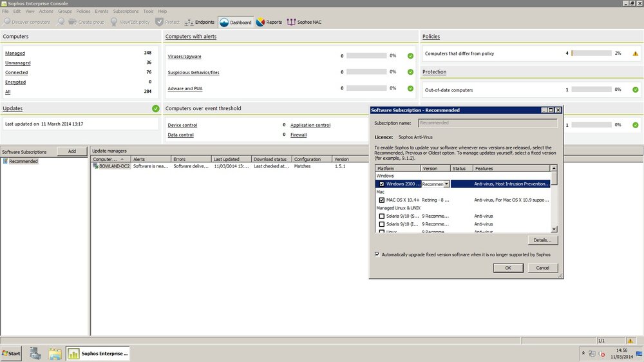This screenshot has height=362, width=644.
Task: Click the green check for Out-of-date computers
Action: coord(636,90)
